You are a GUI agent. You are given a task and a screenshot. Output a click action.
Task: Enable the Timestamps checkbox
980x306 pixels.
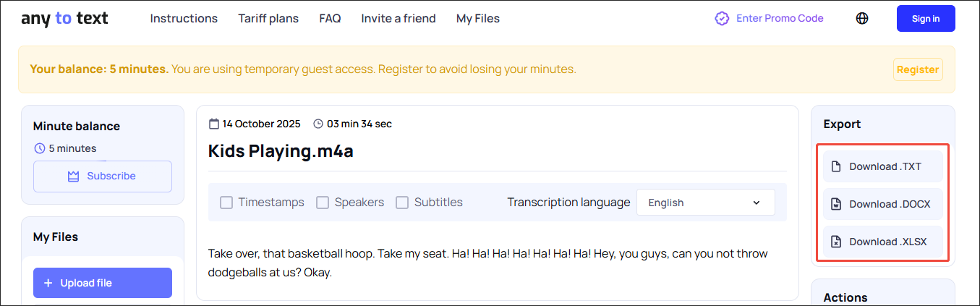pyautogui.click(x=226, y=203)
